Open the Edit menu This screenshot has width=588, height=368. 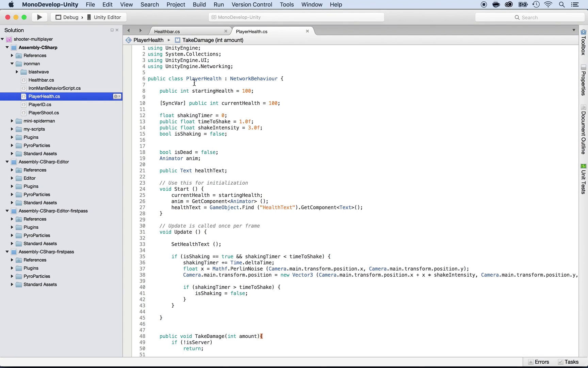pos(107,4)
